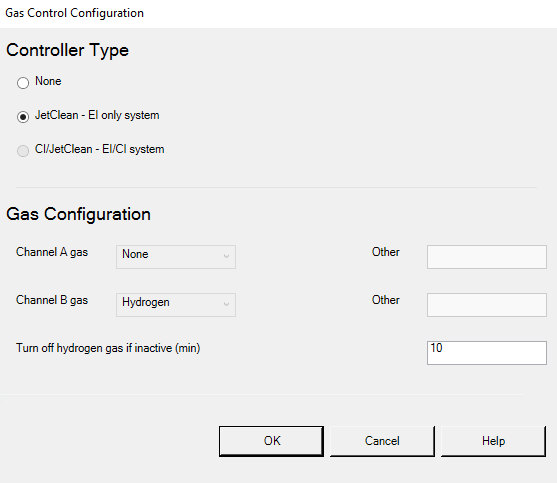Choose the JetClean - EI only system radio circle
The width and height of the screenshot is (557, 483).
[x=23, y=116]
